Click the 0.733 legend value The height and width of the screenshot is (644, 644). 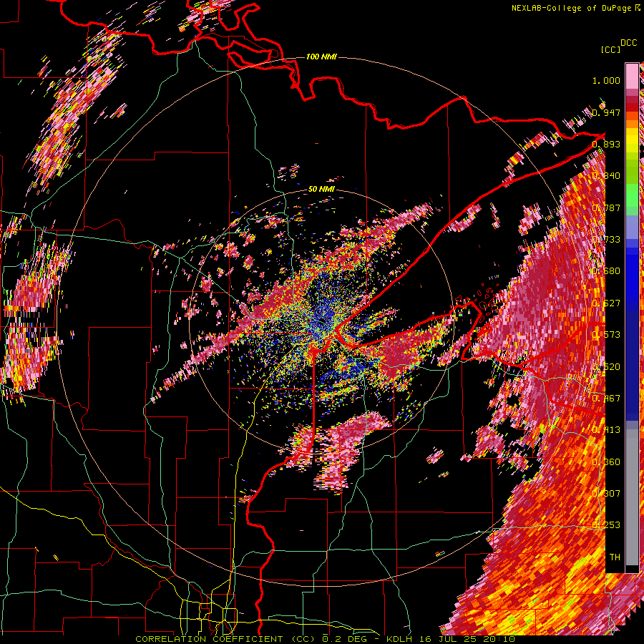pyautogui.click(x=606, y=240)
